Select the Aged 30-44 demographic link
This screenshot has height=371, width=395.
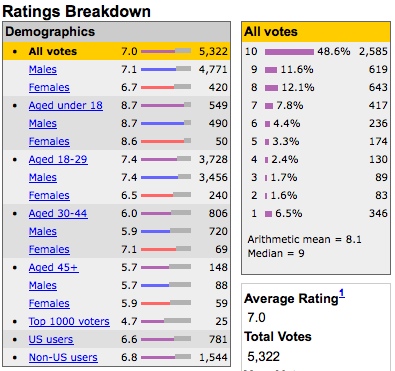58,213
